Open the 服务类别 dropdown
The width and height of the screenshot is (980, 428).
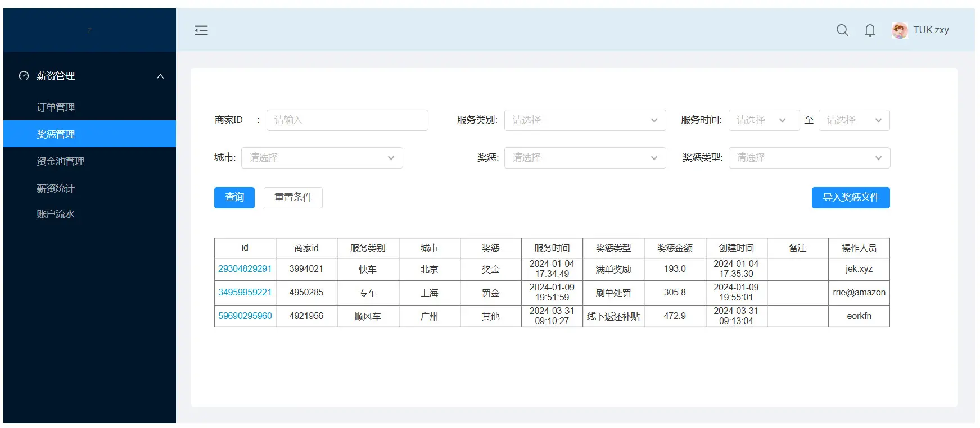pyautogui.click(x=585, y=120)
